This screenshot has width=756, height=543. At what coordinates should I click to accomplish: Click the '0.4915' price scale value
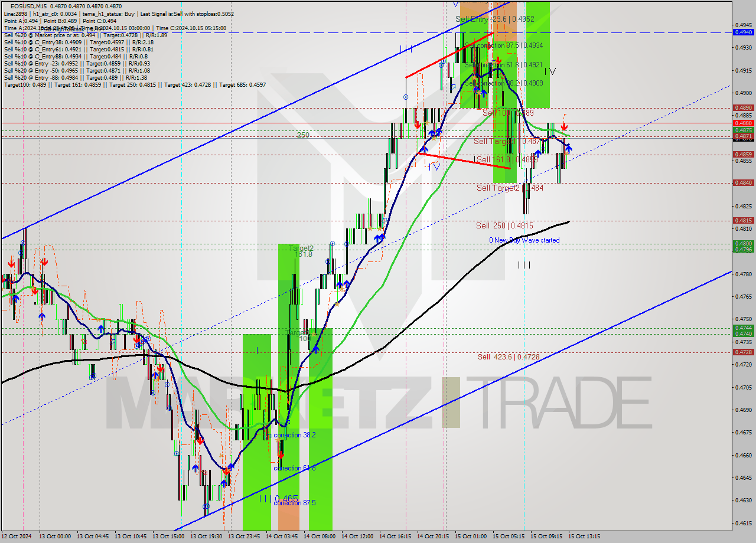[743, 70]
